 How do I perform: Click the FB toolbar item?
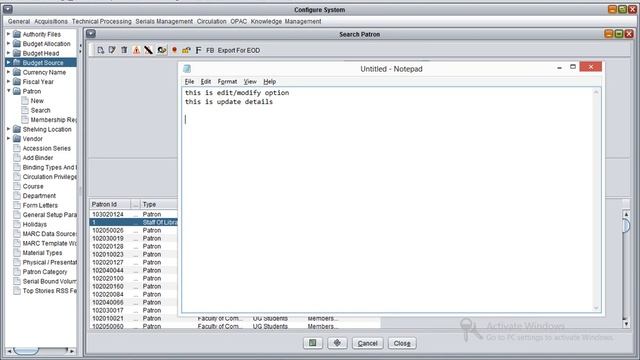click(210, 50)
